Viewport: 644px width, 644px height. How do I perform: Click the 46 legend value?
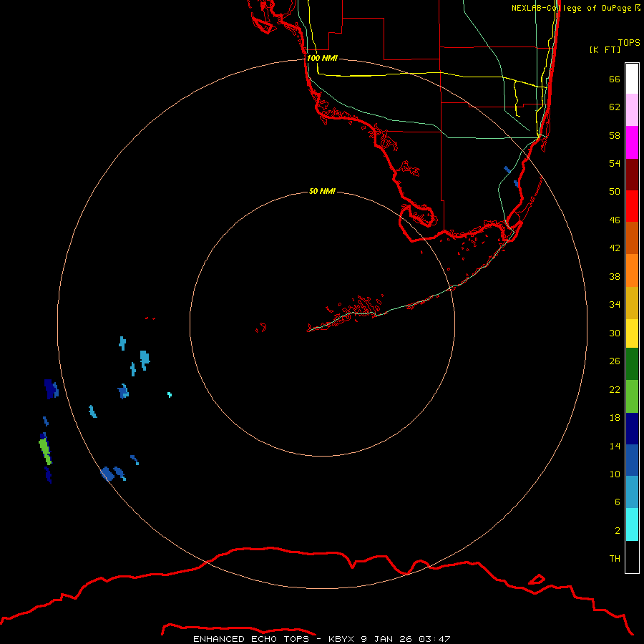[x=615, y=220]
